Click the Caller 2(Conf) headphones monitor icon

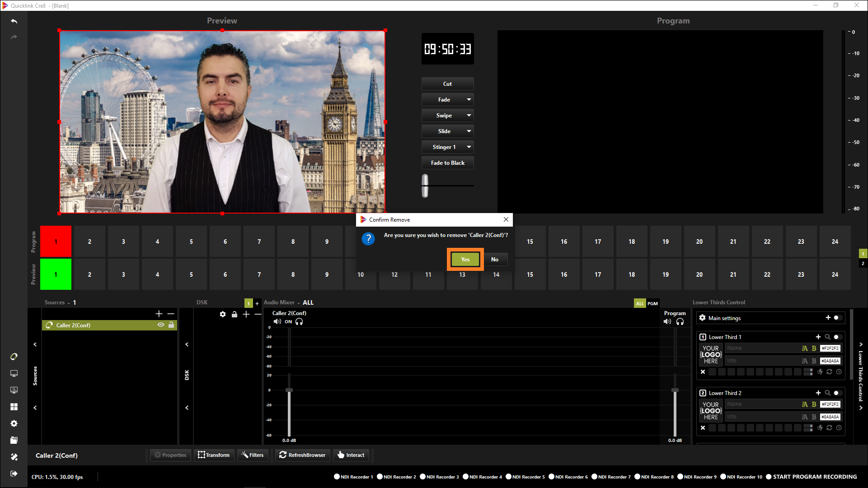(299, 322)
